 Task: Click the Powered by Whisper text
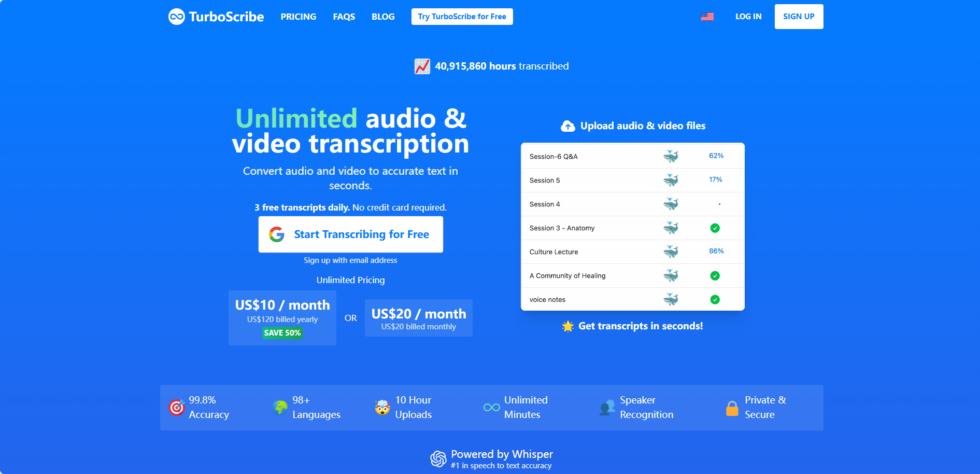(502, 454)
